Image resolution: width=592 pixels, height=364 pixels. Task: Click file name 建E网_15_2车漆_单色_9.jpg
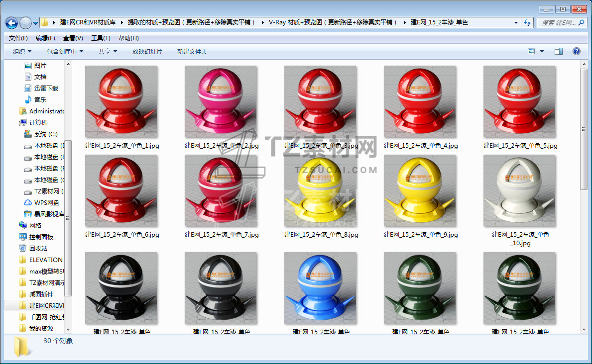[421, 235]
